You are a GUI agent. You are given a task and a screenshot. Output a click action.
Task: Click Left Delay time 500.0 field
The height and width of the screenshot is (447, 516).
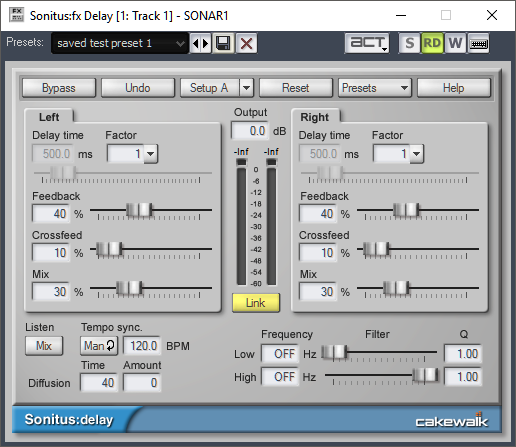point(53,154)
